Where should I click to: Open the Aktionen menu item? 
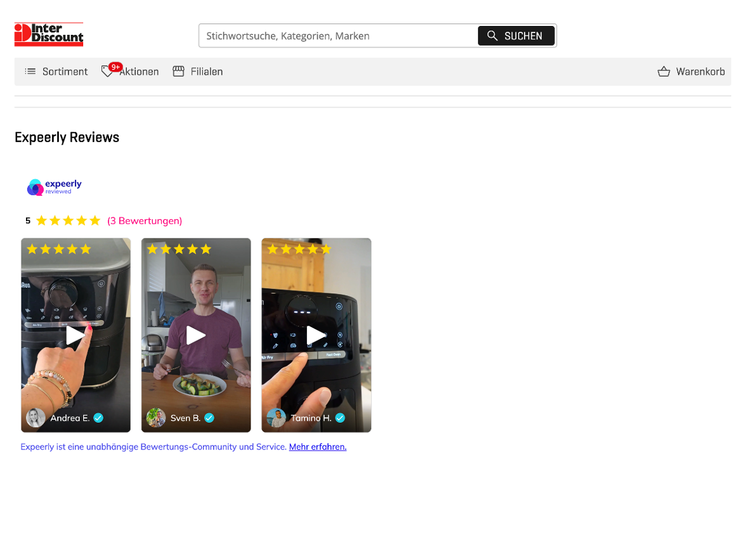(130, 72)
